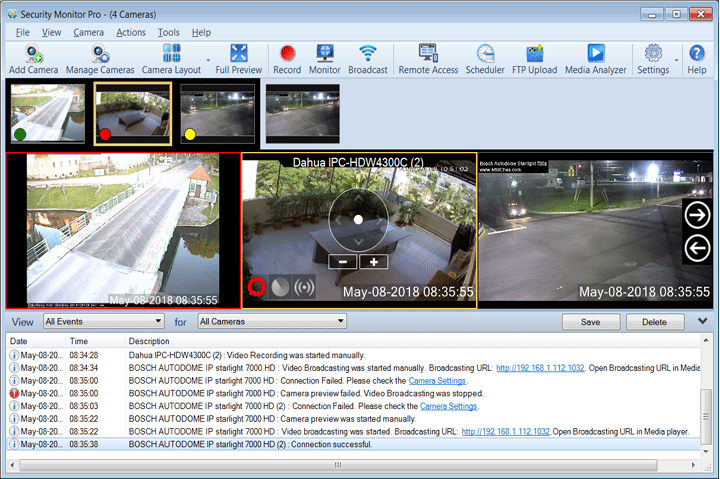Open the Camera Settings link in the event log
The width and height of the screenshot is (720, 479).
tap(438, 380)
